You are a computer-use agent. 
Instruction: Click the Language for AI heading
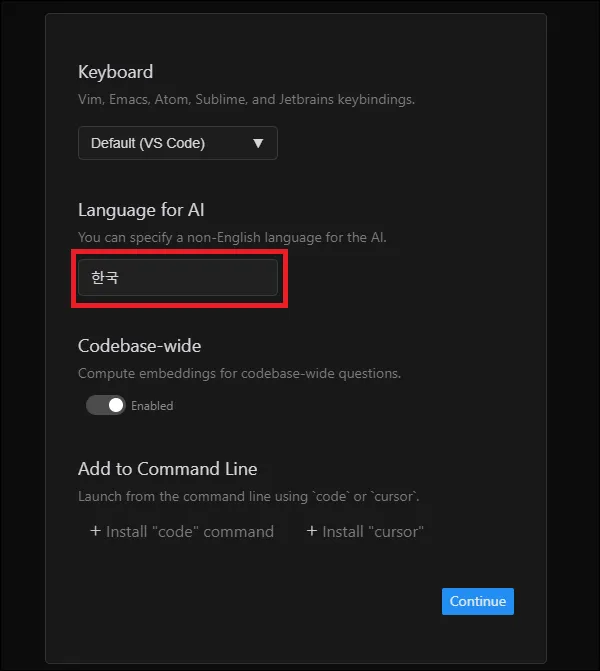(x=141, y=210)
